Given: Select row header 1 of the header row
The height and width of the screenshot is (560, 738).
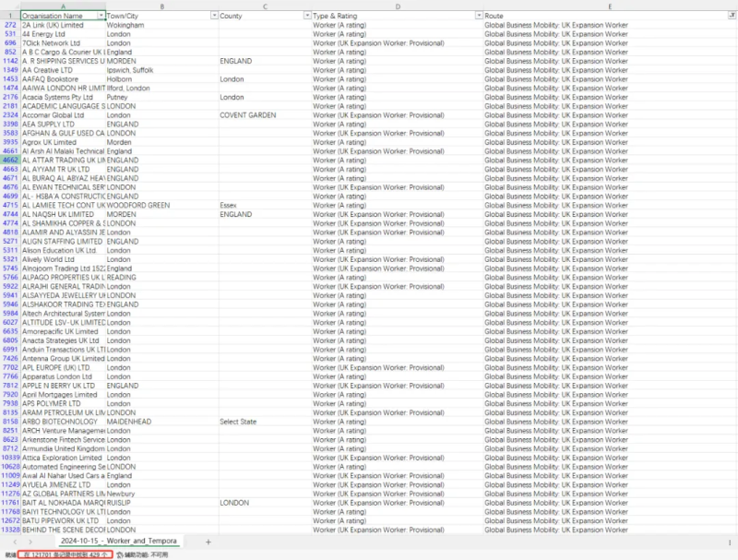Looking at the screenshot, I should [x=10, y=16].
